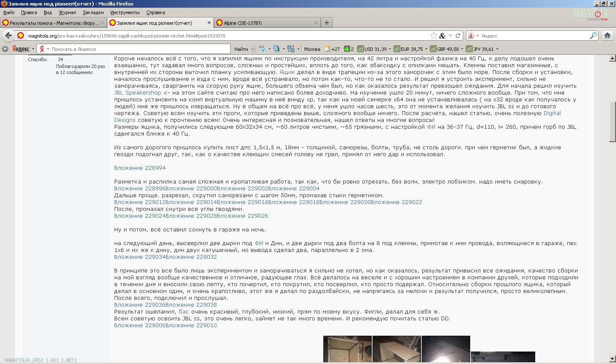
Task: Click the spell check ABC icon
Action: [x=263, y=49]
